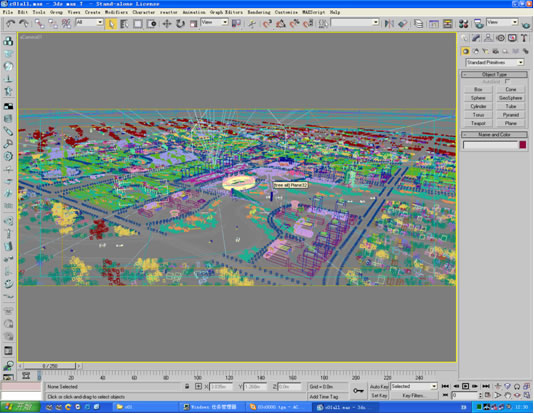Click the object name input field
This screenshot has width=534, height=414.
point(490,145)
